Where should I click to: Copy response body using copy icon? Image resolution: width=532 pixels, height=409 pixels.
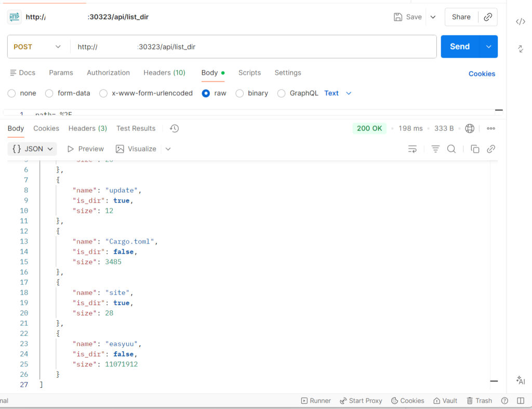coord(475,149)
